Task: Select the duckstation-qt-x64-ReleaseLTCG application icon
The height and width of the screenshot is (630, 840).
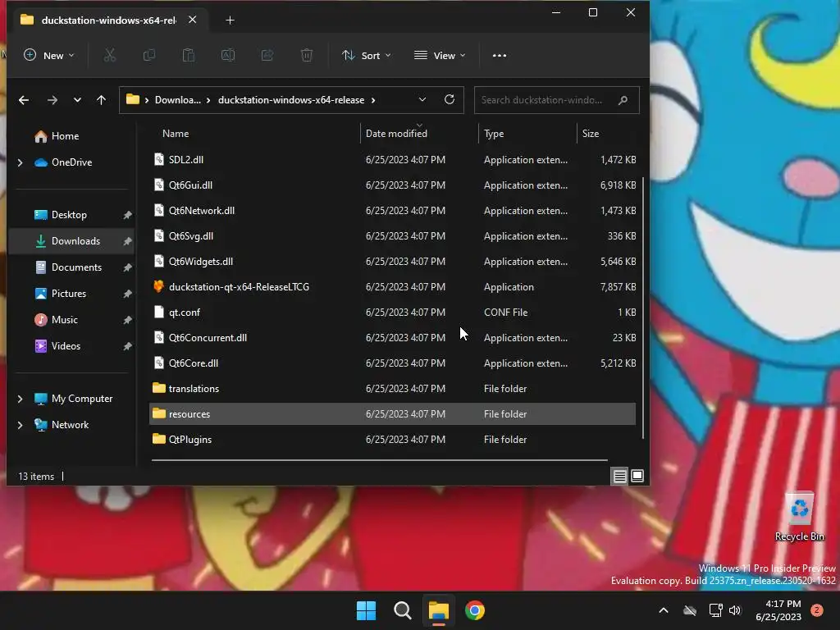Action: [x=158, y=286]
